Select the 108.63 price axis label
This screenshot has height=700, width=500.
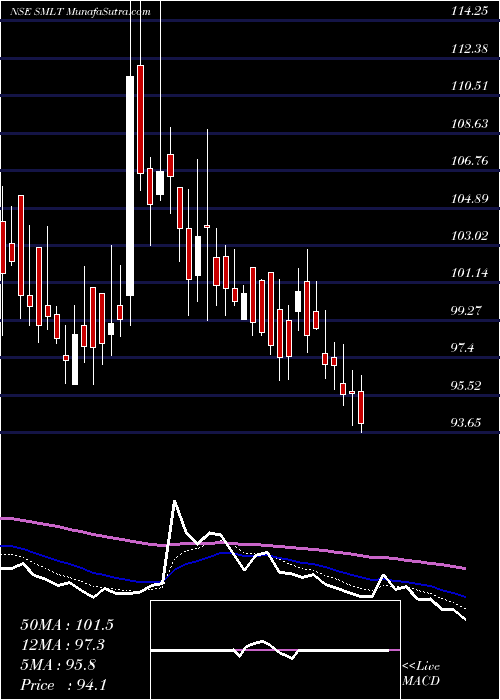(469, 124)
